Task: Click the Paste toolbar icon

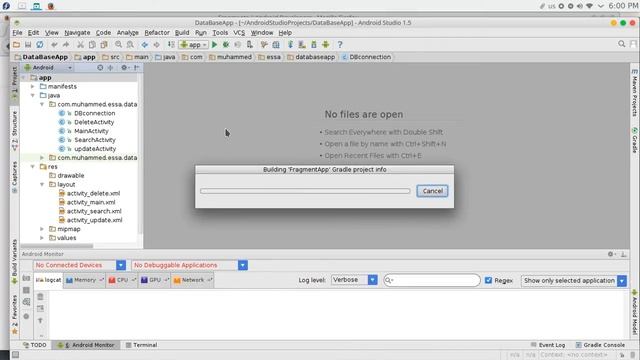Action: pyautogui.click(x=104, y=44)
